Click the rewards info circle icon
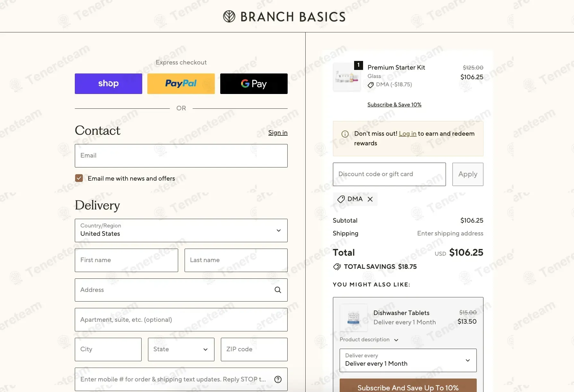This screenshot has height=392, width=574. tap(345, 134)
